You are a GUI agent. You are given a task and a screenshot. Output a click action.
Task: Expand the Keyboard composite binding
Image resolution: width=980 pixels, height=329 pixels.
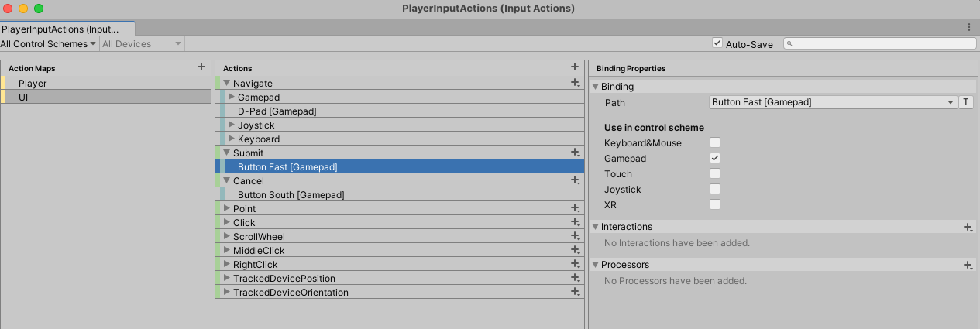coord(232,139)
